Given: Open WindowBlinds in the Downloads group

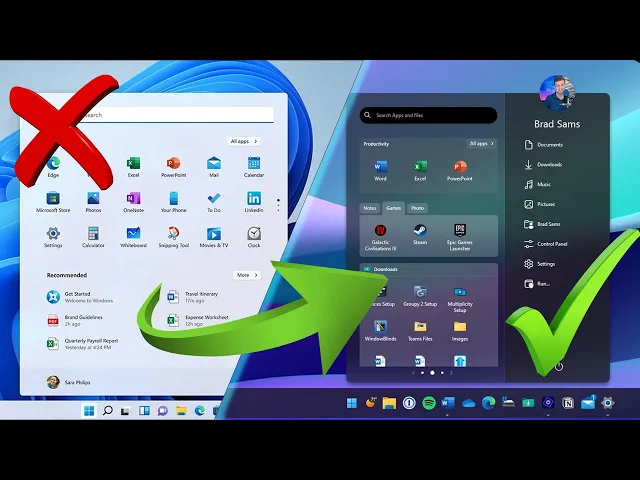Looking at the screenshot, I should click(x=380, y=331).
